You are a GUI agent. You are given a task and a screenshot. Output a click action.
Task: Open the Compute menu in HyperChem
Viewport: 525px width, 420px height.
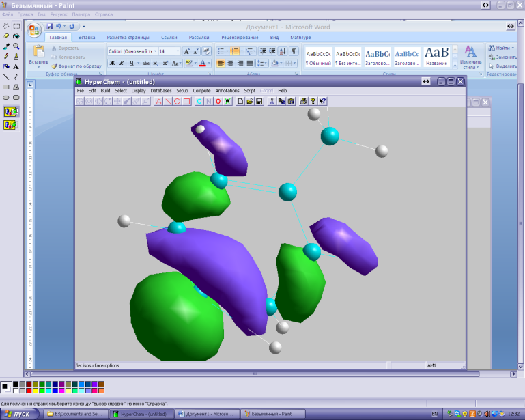click(201, 90)
